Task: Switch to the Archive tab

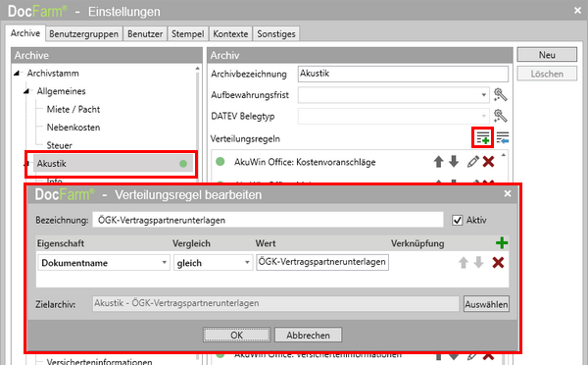Action: coord(25,33)
